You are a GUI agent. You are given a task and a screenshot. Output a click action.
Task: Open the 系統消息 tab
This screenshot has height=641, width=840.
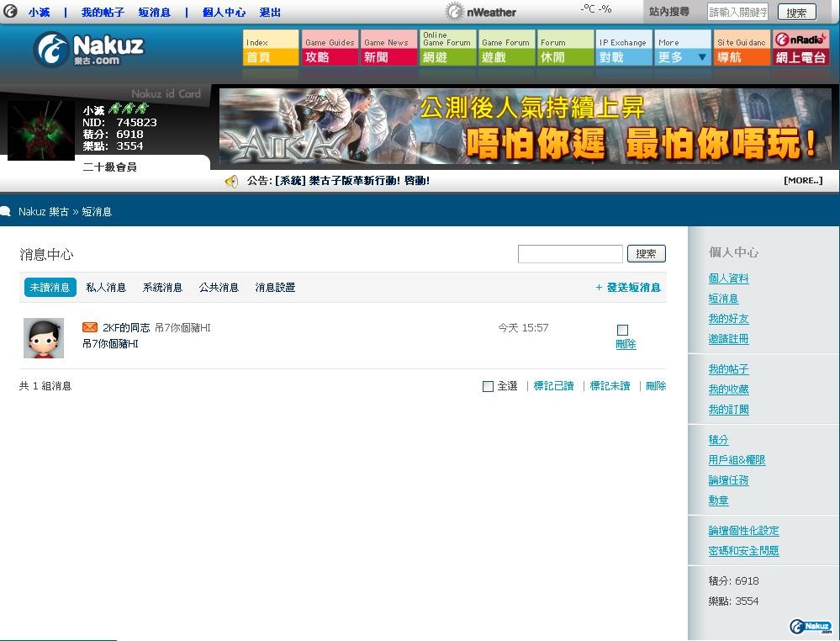tap(162, 288)
